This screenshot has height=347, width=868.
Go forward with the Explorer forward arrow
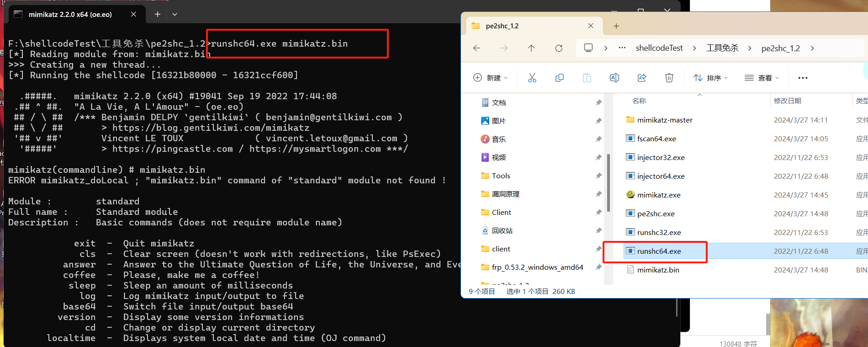(x=504, y=48)
